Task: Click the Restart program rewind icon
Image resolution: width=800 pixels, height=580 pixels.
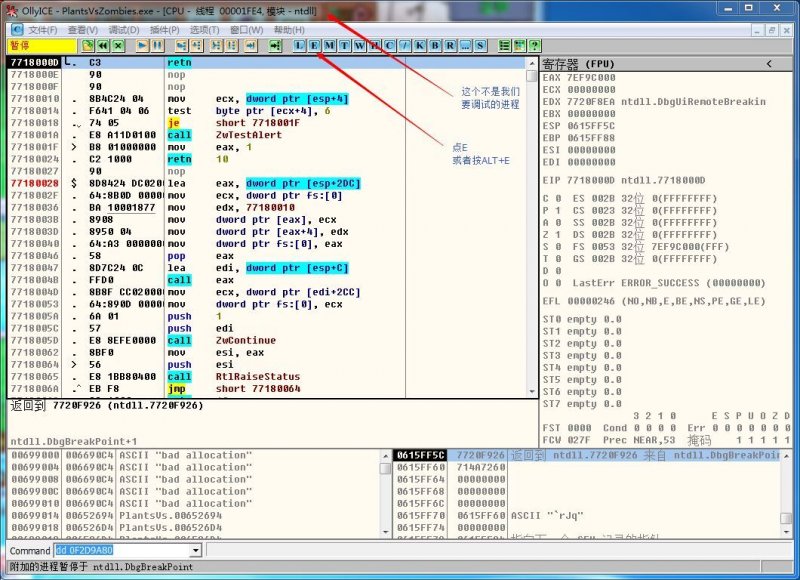Action: [103, 45]
